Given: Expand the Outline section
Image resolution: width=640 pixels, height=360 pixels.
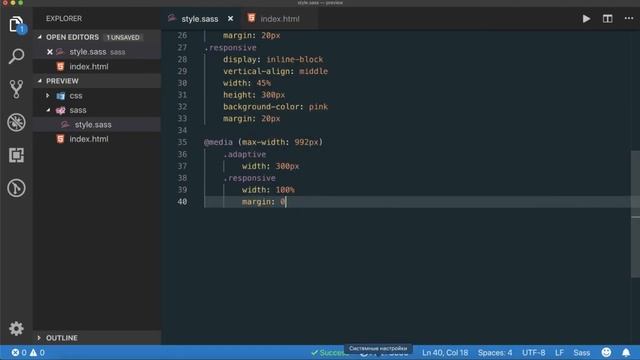Looking at the screenshot, I should pos(39,338).
